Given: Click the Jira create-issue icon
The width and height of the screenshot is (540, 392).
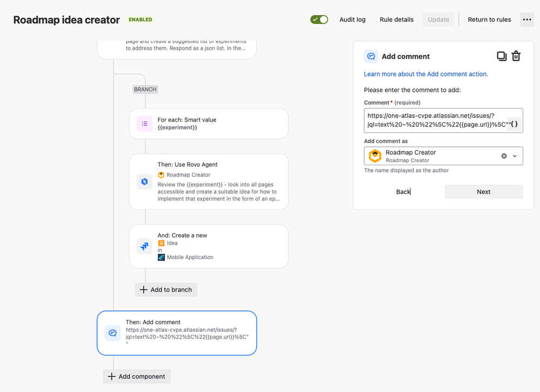Looking at the screenshot, I should click(145, 246).
